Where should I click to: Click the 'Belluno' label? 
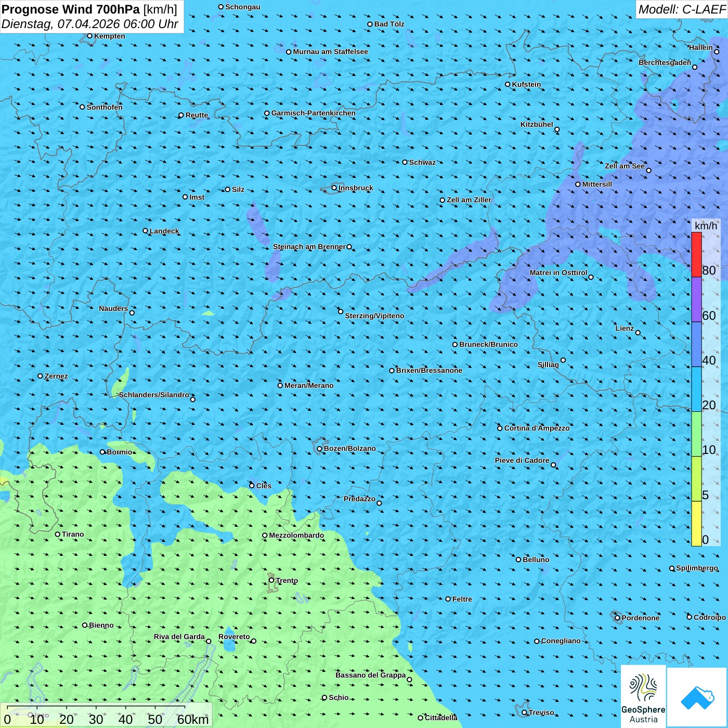(536, 560)
